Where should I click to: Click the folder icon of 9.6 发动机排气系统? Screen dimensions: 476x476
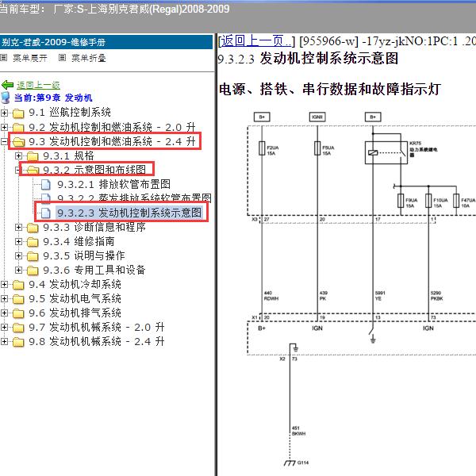(x=18, y=313)
